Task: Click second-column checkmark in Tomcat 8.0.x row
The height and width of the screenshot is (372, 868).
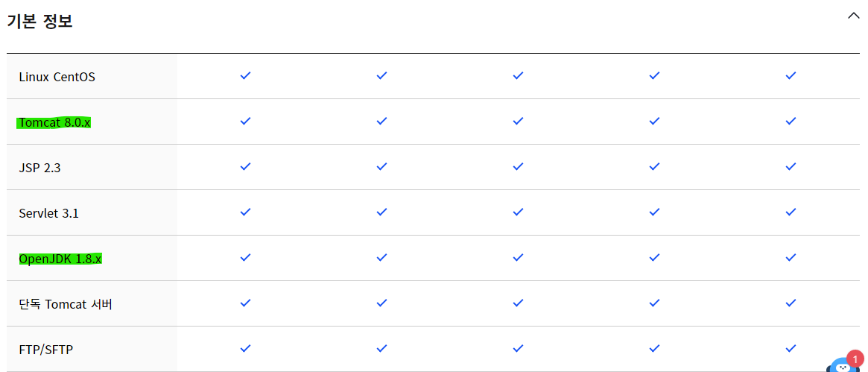Action: pos(381,122)
